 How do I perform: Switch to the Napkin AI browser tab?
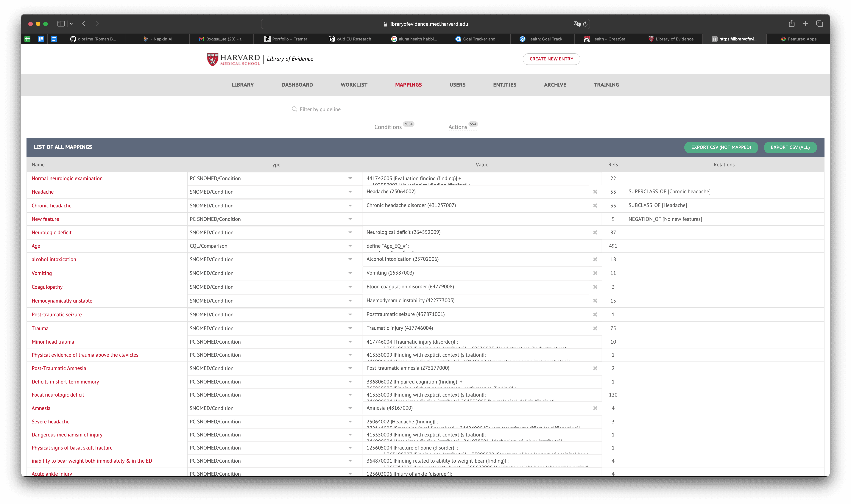(x=158, y=39)
